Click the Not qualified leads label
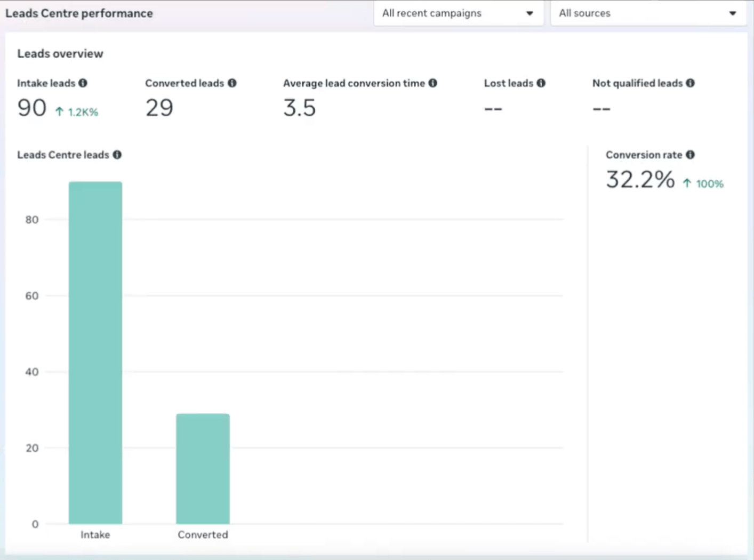 click(x=638, y=83)
